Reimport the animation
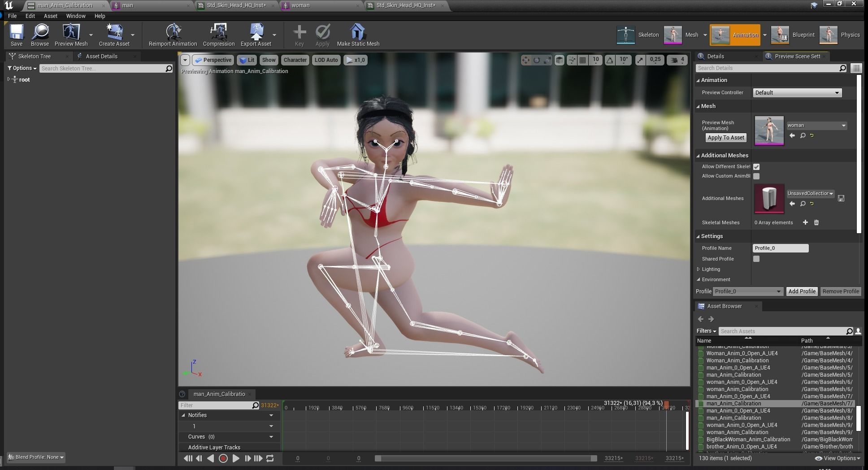This screenshot has height=470, width=868. pyautogui.click(x=173, y=35)
